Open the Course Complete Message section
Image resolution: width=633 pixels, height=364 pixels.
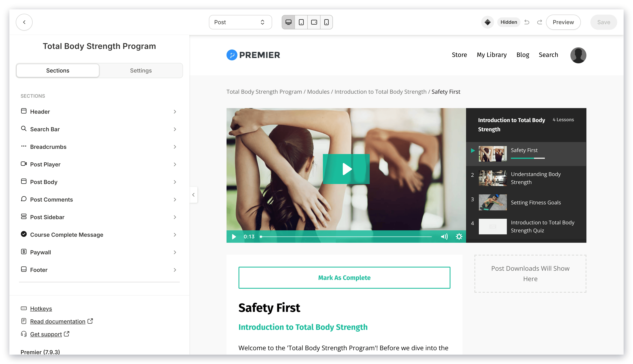point(99,235)
